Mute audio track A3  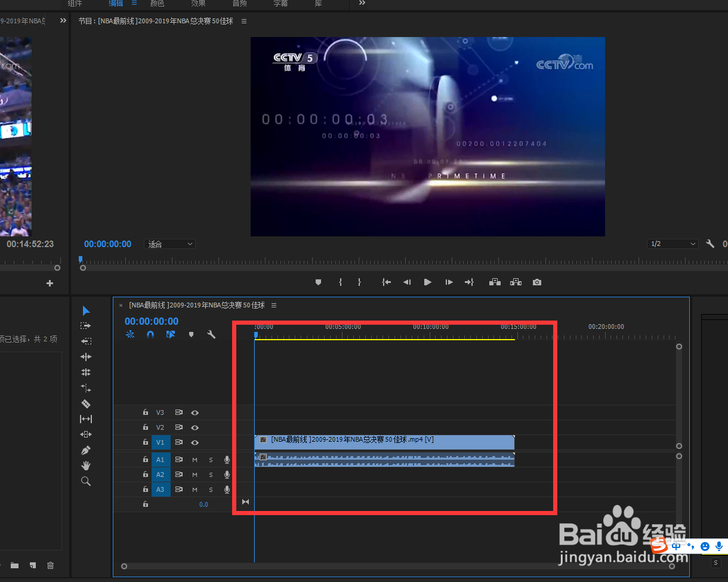coord(195,489)
